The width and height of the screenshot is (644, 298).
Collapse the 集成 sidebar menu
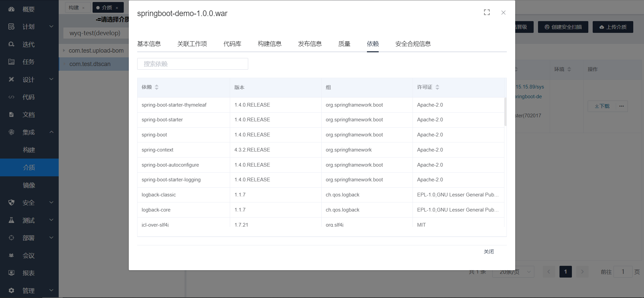point(51,132)
